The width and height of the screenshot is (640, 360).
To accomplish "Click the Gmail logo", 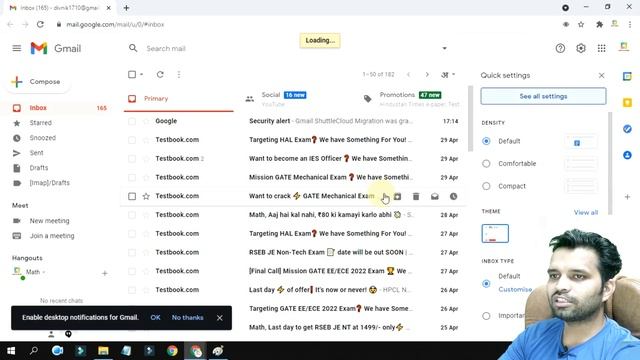I will [x=56, y=49].
